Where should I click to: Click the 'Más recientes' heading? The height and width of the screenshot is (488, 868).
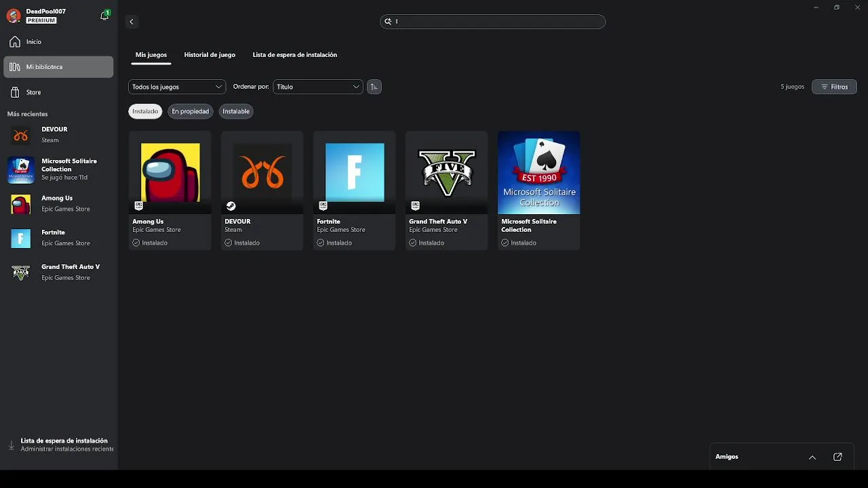pyautogui.click(x=27, y=114)
